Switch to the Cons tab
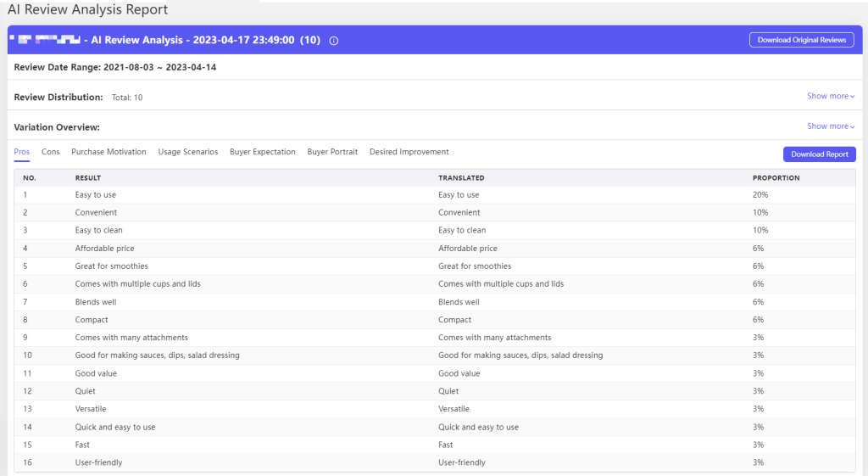Image resolution: width=868 pixels, height=476 pixels. point(50,152)
